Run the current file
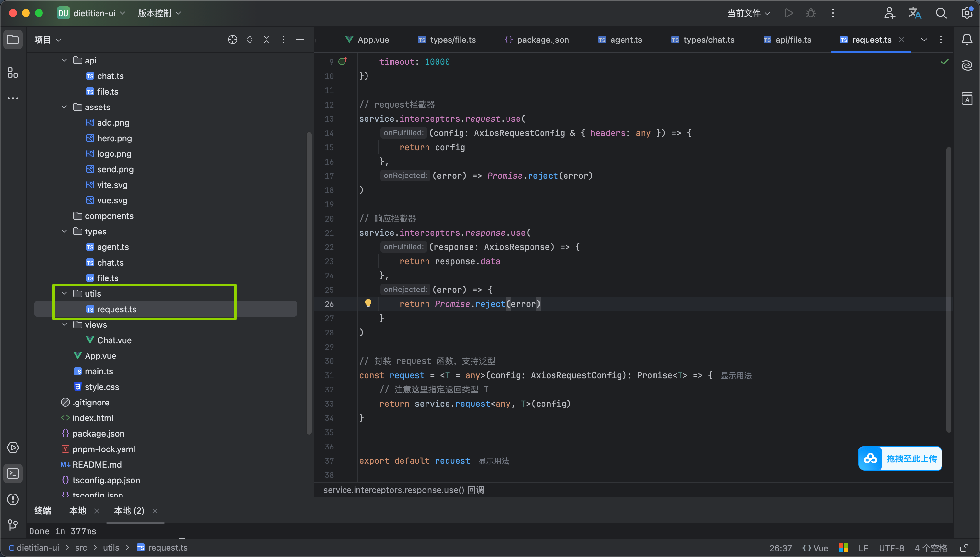The image size is (980, 557). pyautogui.click(x=788, y=13)
